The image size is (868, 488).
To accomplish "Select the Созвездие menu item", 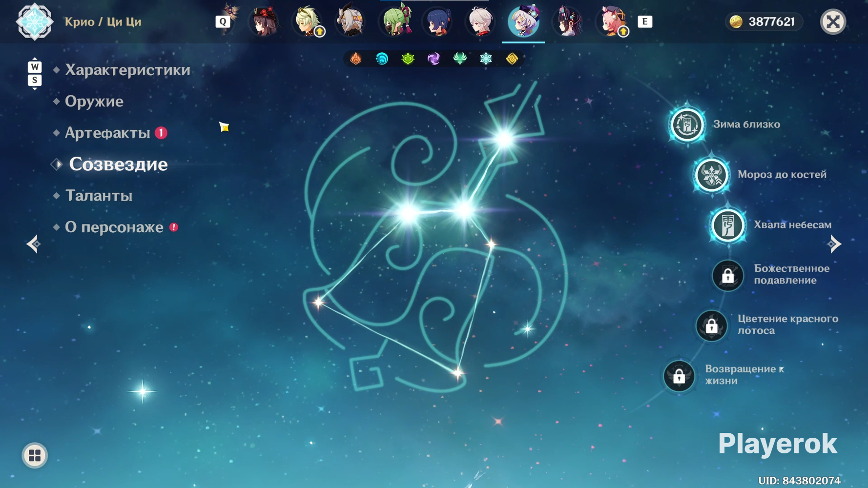I will pyautogui.click(x=118, y=164).
